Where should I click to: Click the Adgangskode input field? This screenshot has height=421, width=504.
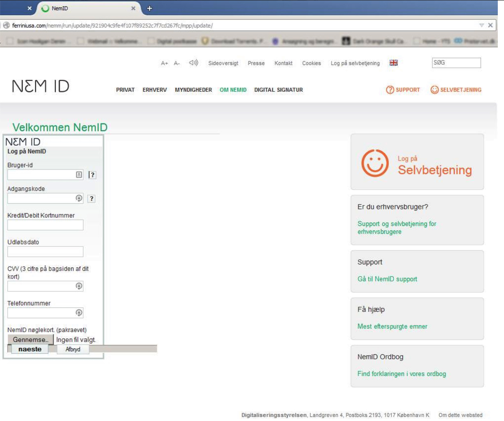click(45, 198)
